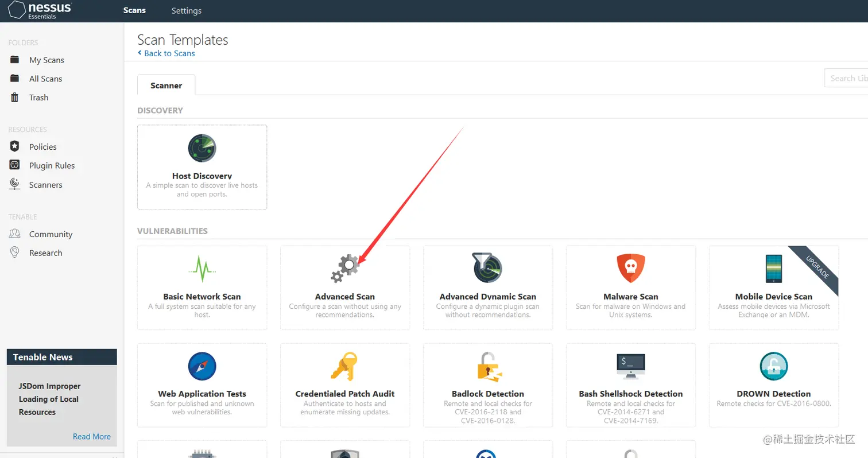
Task: Open Plugin Rules in sidebar
Action: [52, 166]
